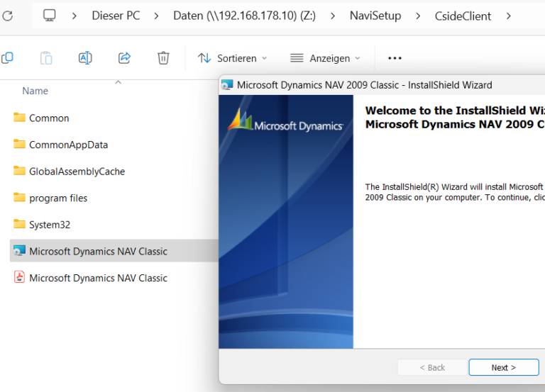The height and width of the screenshot is (392, 545).
Task: Click the Next button in wizard
Action: [x=503, y=367]
